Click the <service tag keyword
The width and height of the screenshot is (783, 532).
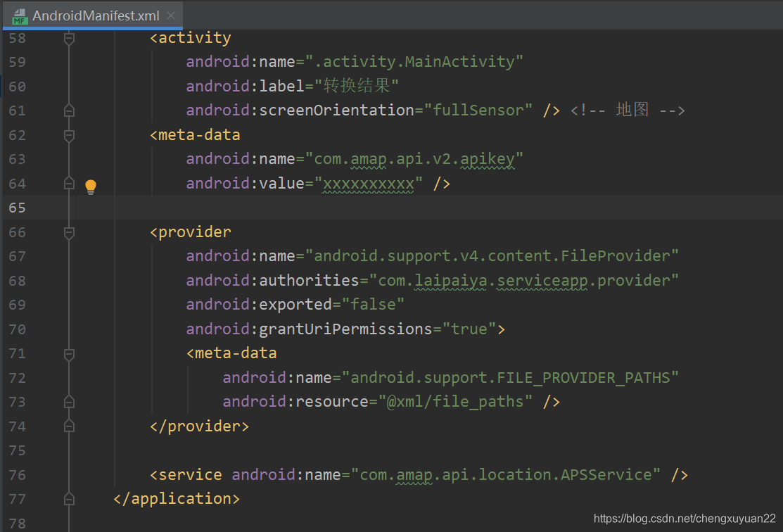[186, 475]
